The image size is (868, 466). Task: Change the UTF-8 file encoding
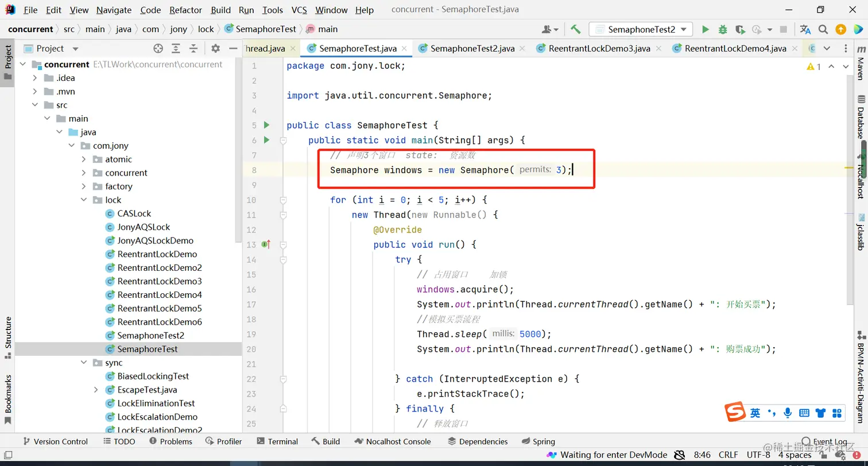click(758, 455)
